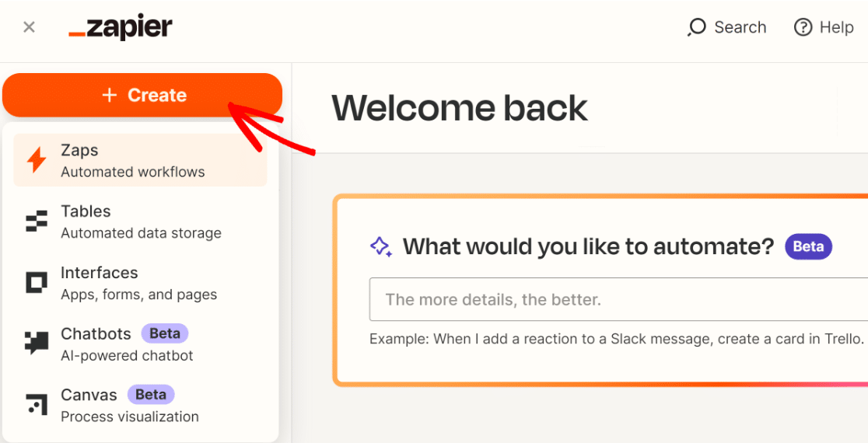The width and height of the screenshot is (868, 443).
Task: Select Tables automated data storage
Action: (140, 221)
